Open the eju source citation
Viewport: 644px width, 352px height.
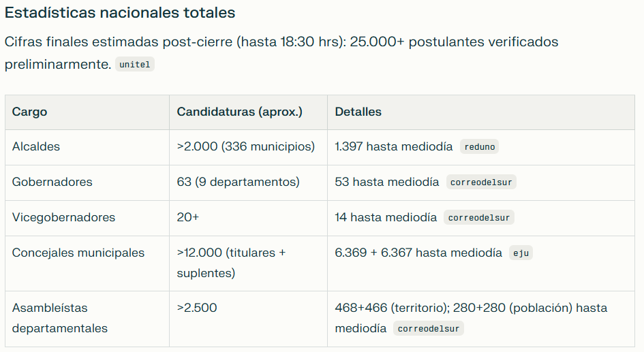(521, 253)
